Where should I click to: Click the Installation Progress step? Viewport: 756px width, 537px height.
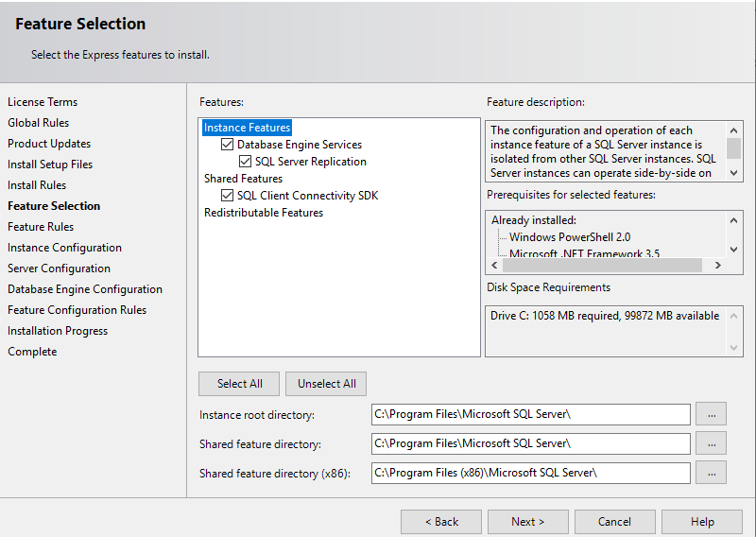[x=58, y=331]
